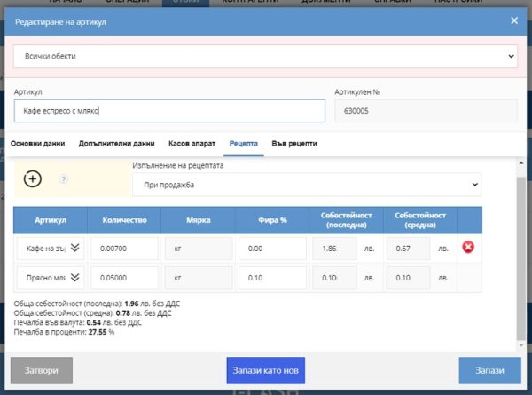The width and height of the screenshot is (532, 395).
Task: Click the plus icon to add ingredient
Action: [x=32, y=179]
